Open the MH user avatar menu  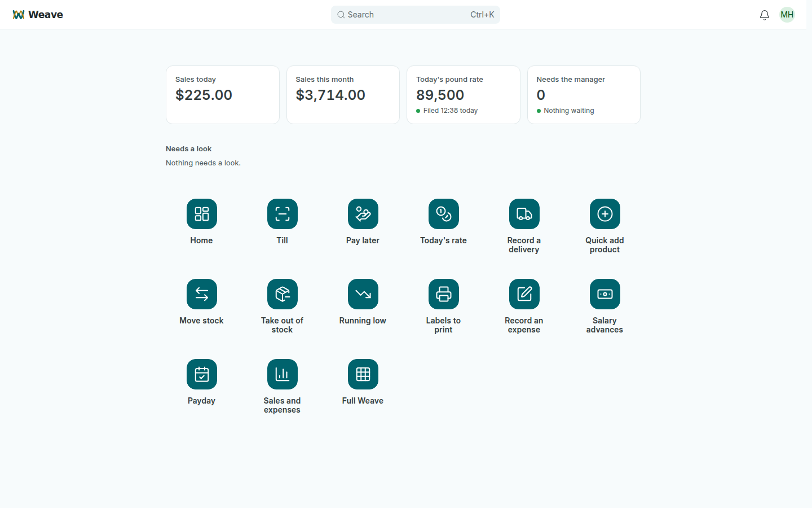pos(787,15)
